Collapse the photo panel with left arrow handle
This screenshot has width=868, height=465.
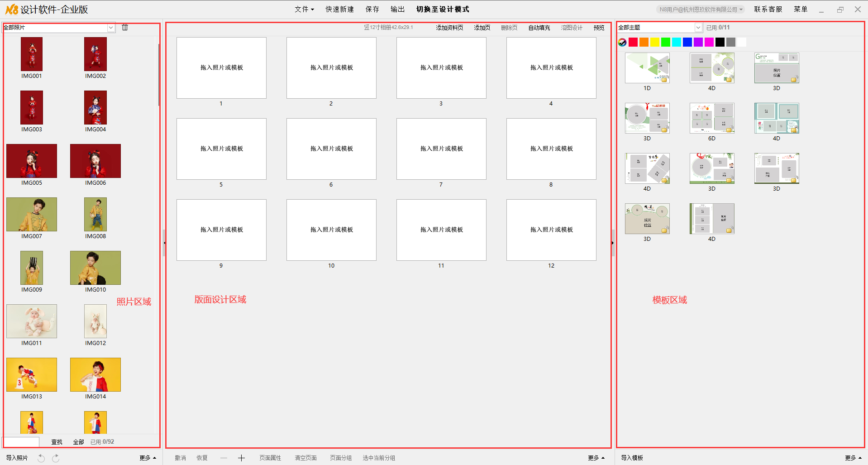pyautogui.click(x=164, y=243)
